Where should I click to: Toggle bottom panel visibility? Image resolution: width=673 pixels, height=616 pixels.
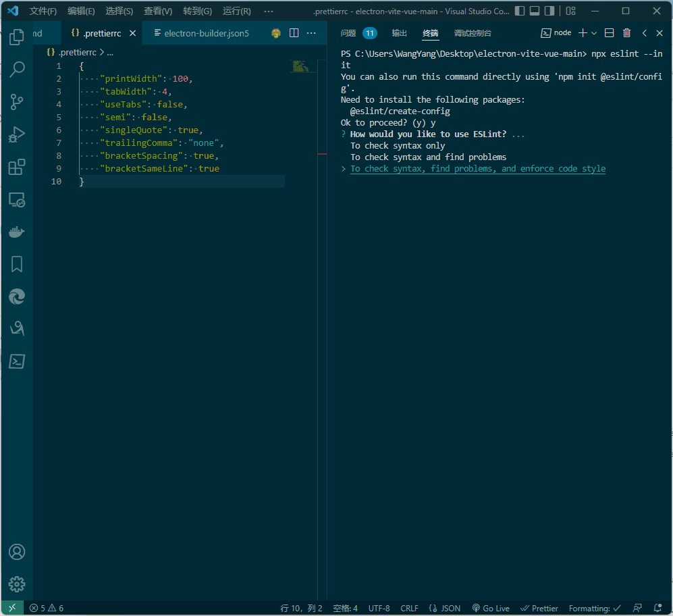click(535, 11)
